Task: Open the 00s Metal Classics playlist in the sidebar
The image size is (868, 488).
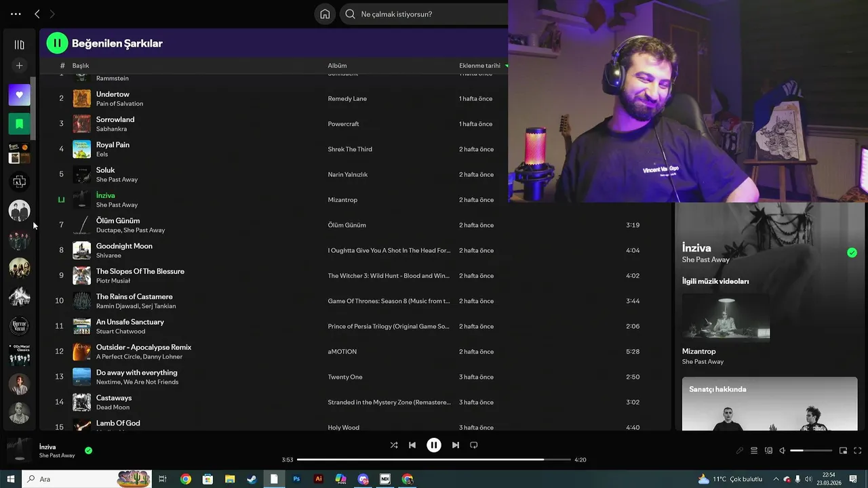Action: point(19,355)
